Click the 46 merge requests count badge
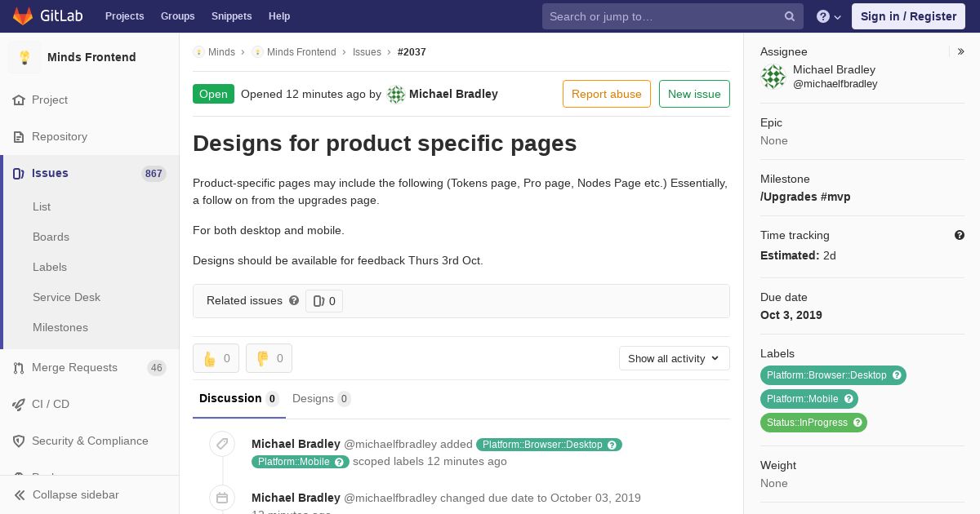The height and width of the screenshot is (514, 980). (x=156, y=368)
